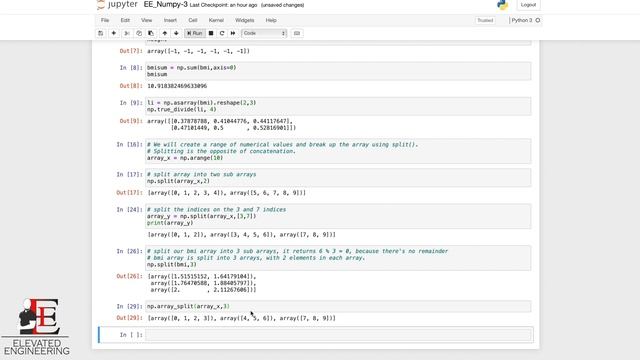Move selected cell up arrow
Screen dimensions: 640x360
(x=165, y=33)
